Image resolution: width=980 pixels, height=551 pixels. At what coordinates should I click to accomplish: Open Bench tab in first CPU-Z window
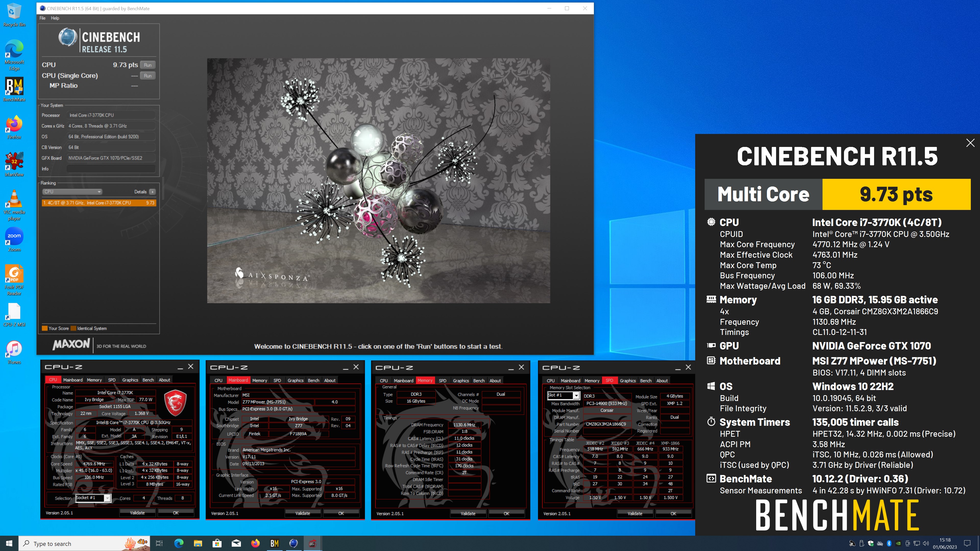click(148, 380)
